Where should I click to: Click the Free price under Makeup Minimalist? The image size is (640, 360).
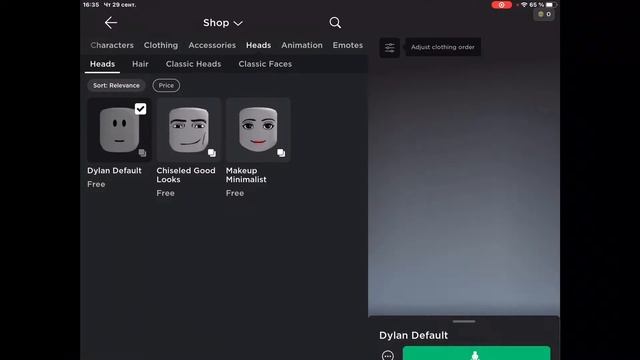[235, 193]
